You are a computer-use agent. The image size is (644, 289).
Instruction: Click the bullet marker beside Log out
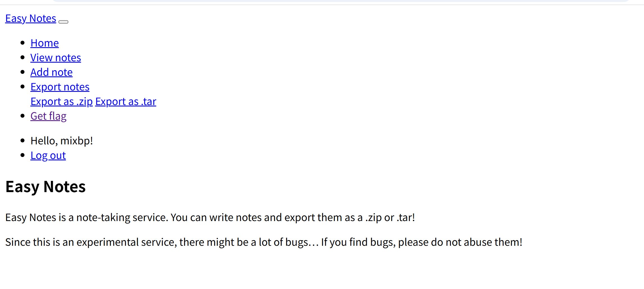[23, 155]
